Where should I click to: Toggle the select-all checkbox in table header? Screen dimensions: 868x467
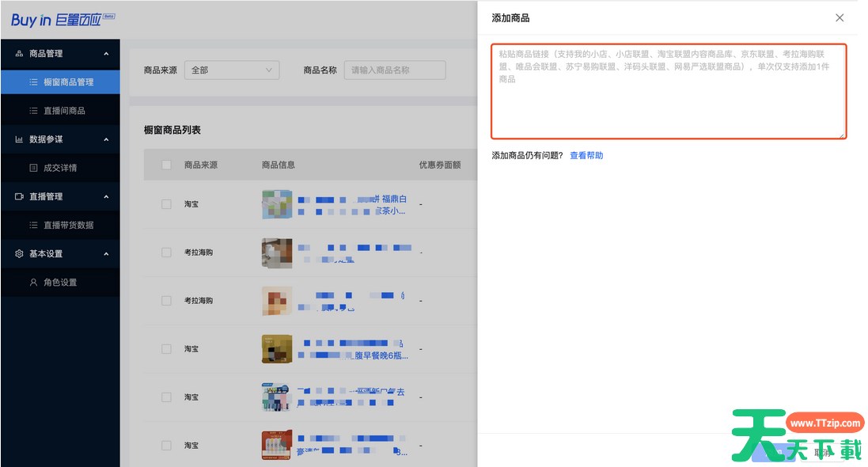pos(166,165)
